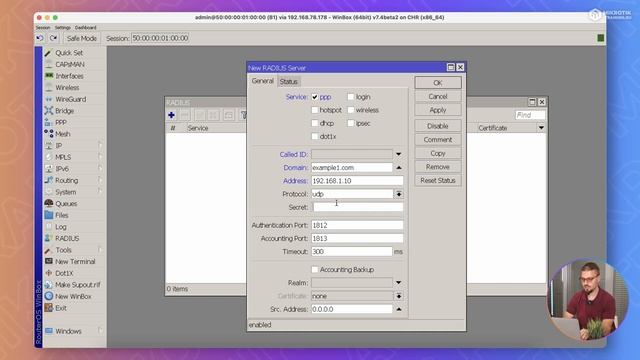Screen dimensions: 640x360
Task: Click the Remove button
Action: click(438, 167)
